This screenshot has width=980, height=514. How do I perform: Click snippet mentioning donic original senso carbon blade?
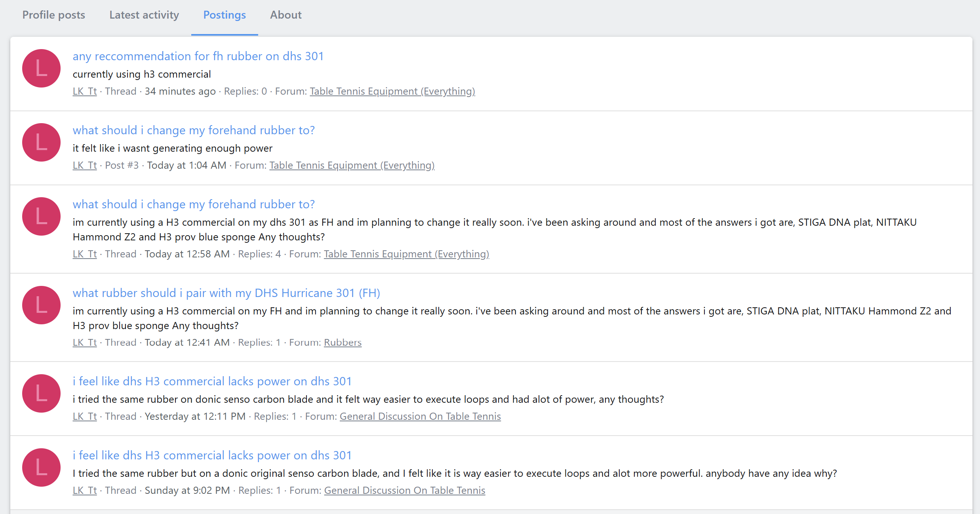point(455,474)
